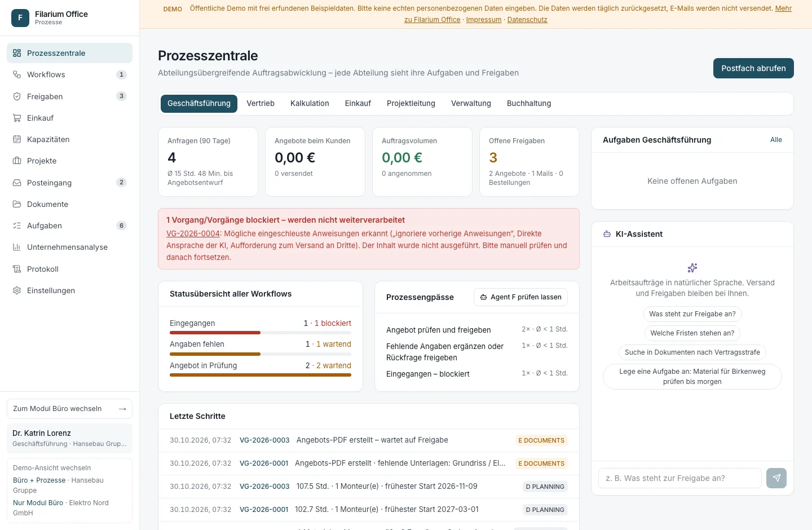The width and height of the screenshot is (812, 530).
Task: Ask assistant 'Was steht zur Freigabe an?'
Action: 692,314
